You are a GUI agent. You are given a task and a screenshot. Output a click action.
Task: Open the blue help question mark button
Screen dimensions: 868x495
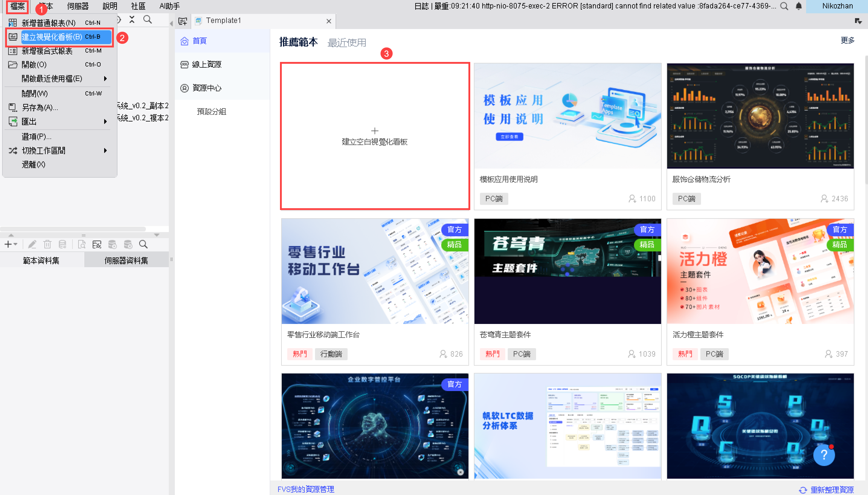(824, 455)
